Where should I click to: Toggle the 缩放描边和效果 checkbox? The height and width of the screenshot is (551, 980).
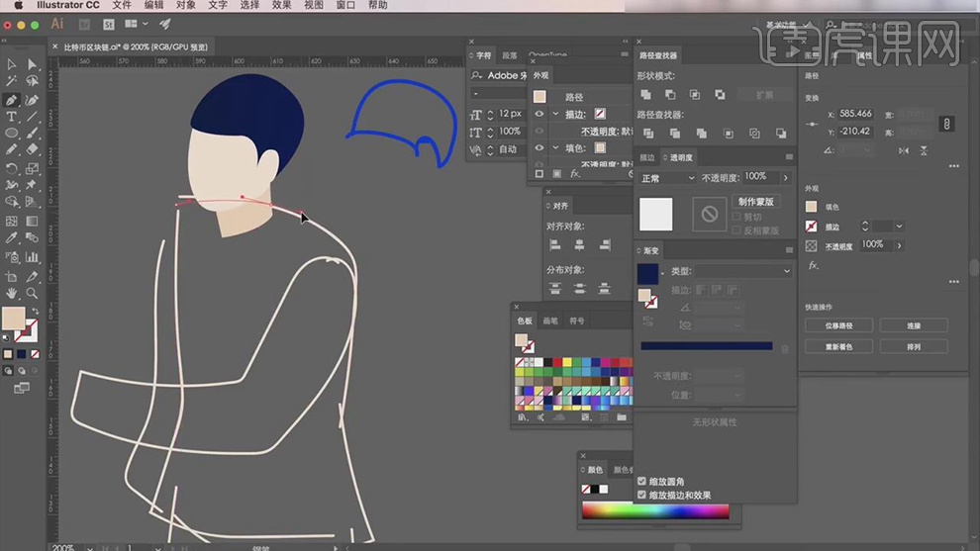point(641,495)
